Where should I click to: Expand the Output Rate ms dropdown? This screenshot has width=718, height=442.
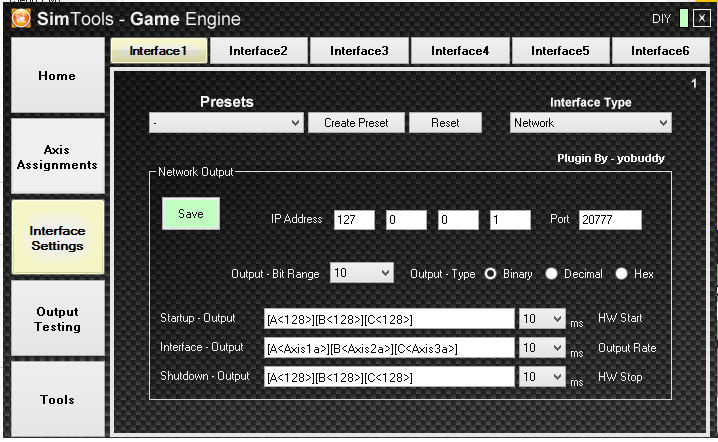pos(541,348)
